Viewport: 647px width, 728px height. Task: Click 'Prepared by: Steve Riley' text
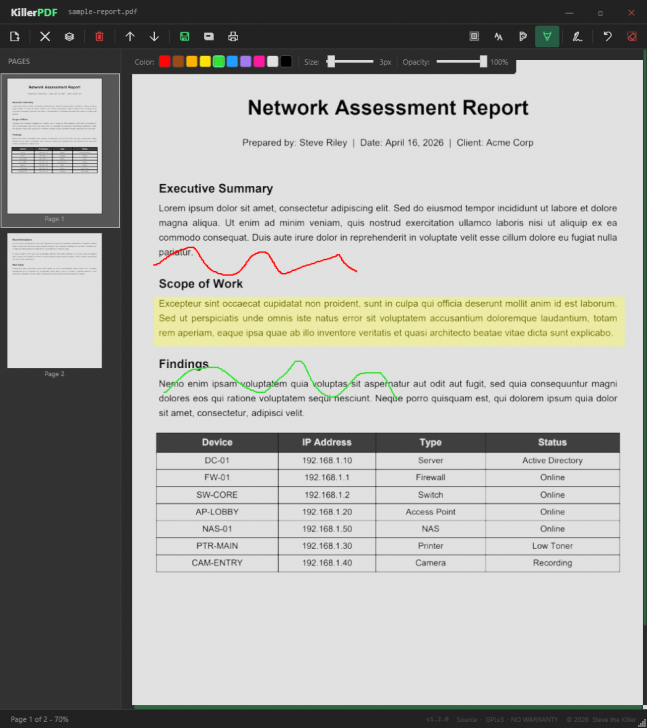pyautogui.click(x=294, y=143)
